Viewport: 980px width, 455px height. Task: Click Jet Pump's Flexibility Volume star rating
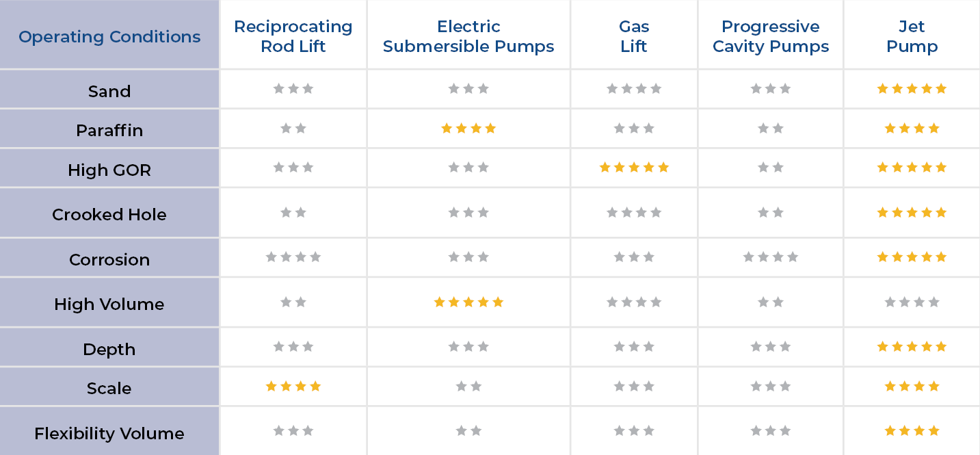pos(912,431)
